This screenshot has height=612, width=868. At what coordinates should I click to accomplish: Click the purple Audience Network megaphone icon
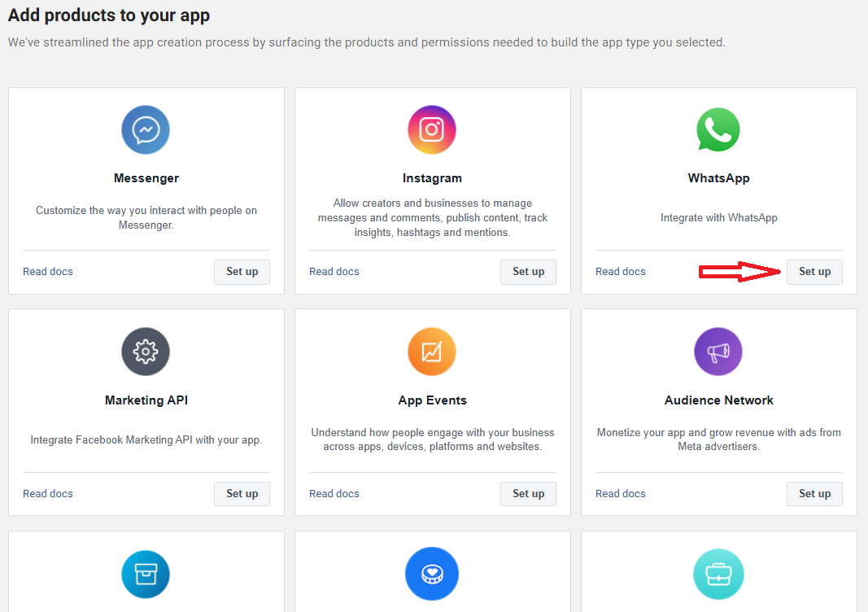718,352
